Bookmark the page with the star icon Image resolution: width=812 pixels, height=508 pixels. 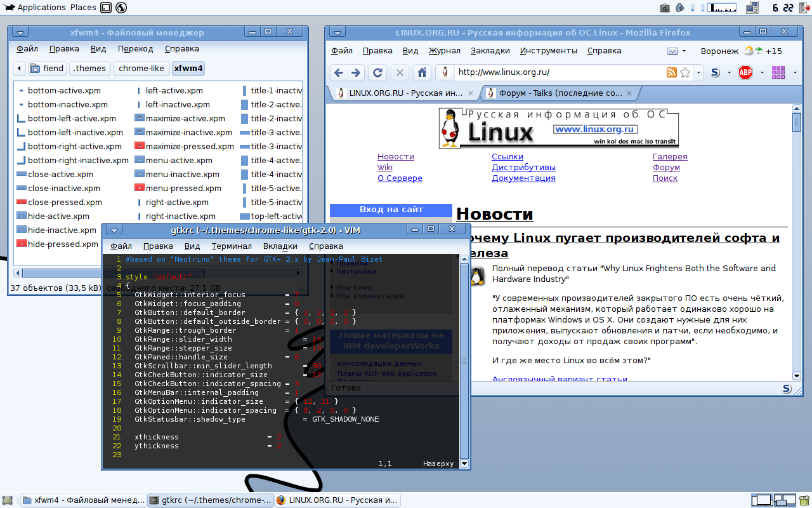(685, 72)
